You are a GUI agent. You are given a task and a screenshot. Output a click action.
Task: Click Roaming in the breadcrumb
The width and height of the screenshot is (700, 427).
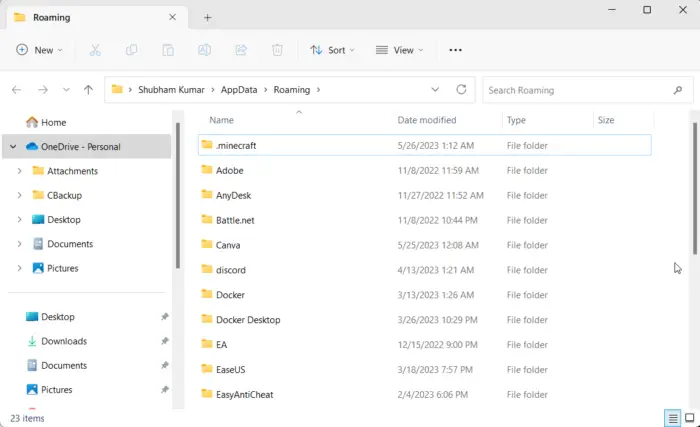(292, 90)
